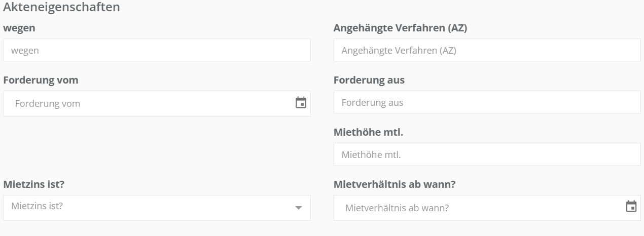Viewport: 644px width, 236px height.
Task: Select the Forderung vom date field
Action: pyautogui.click(x=147, y=104)
